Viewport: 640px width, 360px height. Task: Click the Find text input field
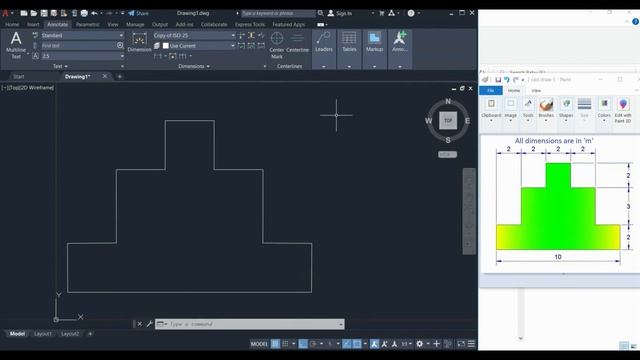click(x=78, y=46)
